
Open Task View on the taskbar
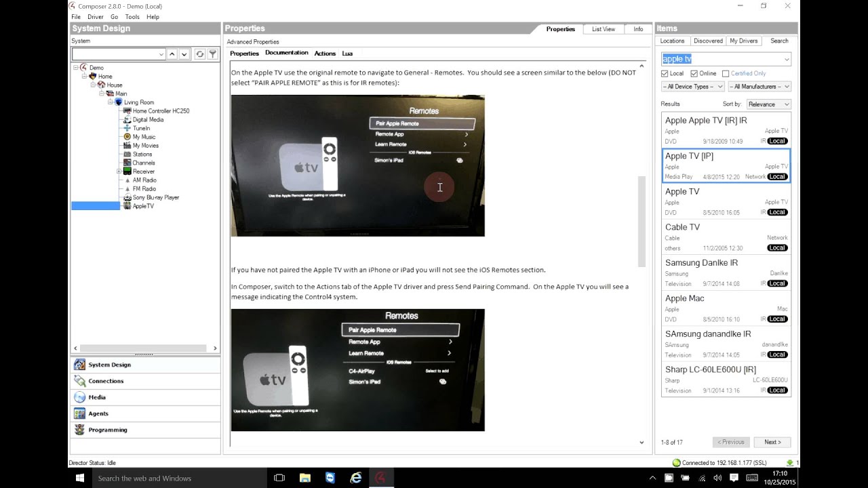click(279, 478)
